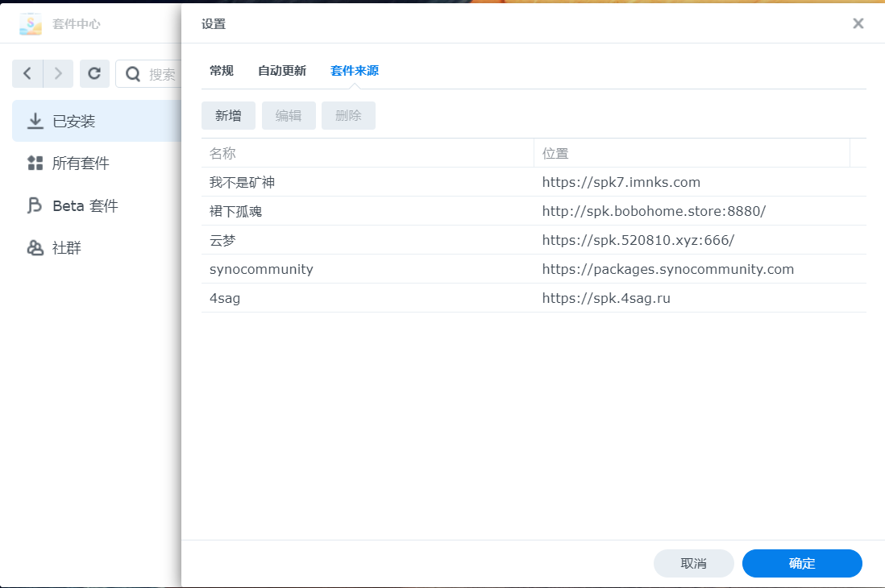Click the back navigation arrow
Screen dimensions: 885x588
(27, 74)
